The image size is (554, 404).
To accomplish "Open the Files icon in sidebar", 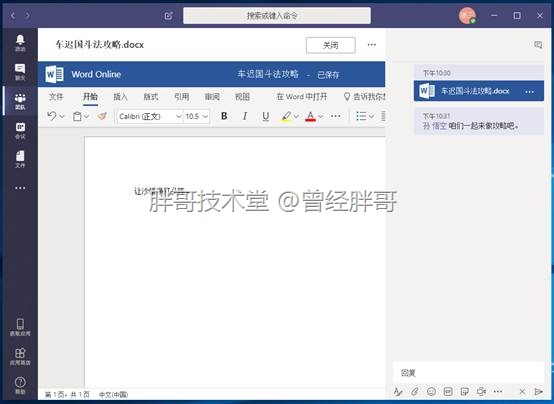I will (x=20, y=159).
